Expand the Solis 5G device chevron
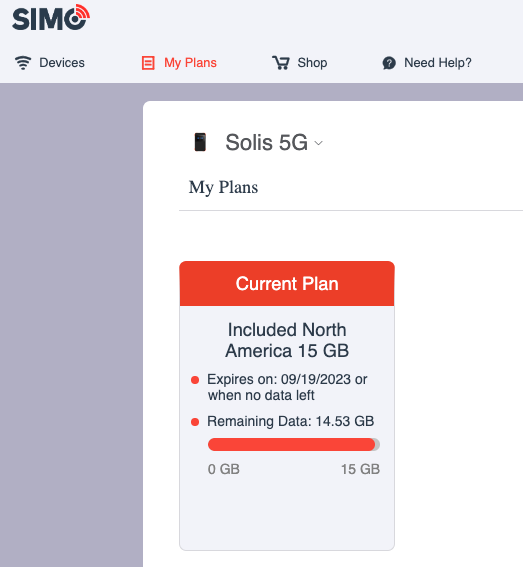The height and width of the screenshot is (567, 523). [x=319, y=143]
